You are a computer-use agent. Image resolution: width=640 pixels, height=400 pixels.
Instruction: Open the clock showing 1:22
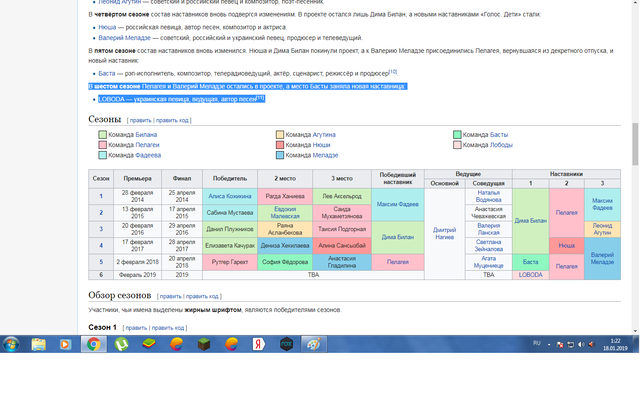(615, 344)
